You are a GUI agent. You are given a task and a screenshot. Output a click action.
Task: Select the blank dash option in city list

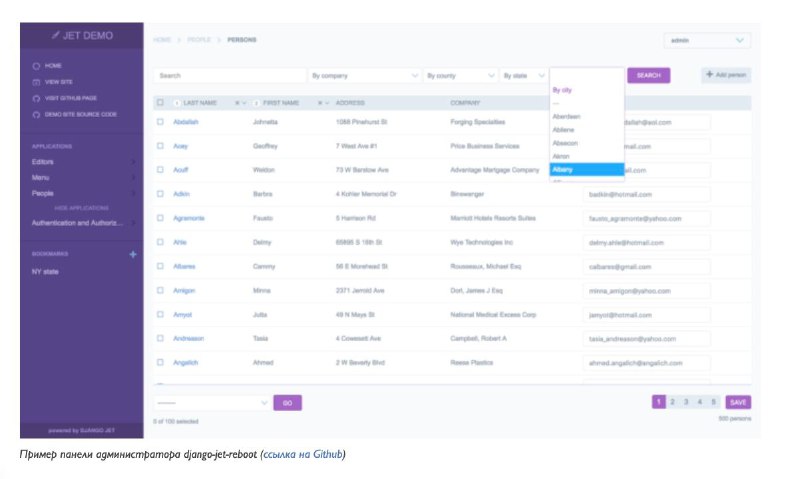(587, 103)
